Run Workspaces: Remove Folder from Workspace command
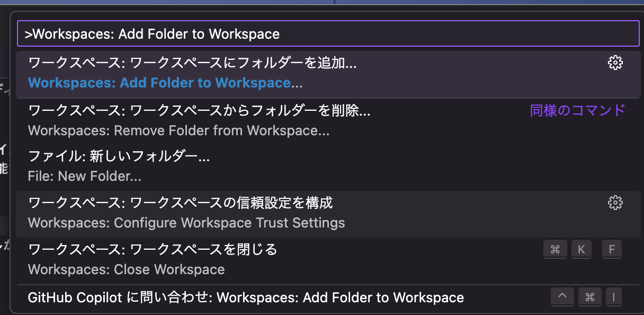The image size is (644, 315). coord(212,120)
